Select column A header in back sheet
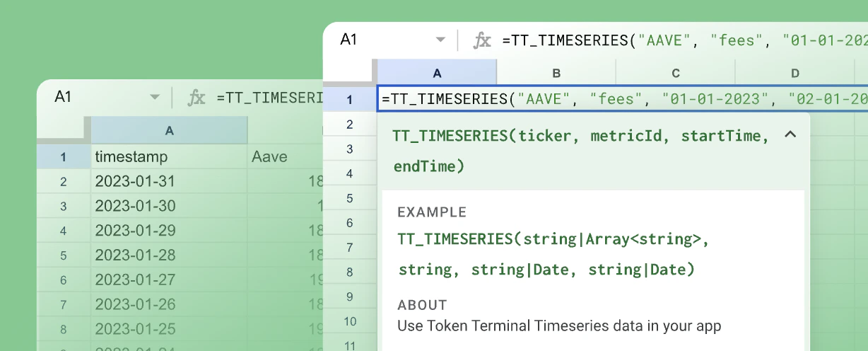 [169, 130]
